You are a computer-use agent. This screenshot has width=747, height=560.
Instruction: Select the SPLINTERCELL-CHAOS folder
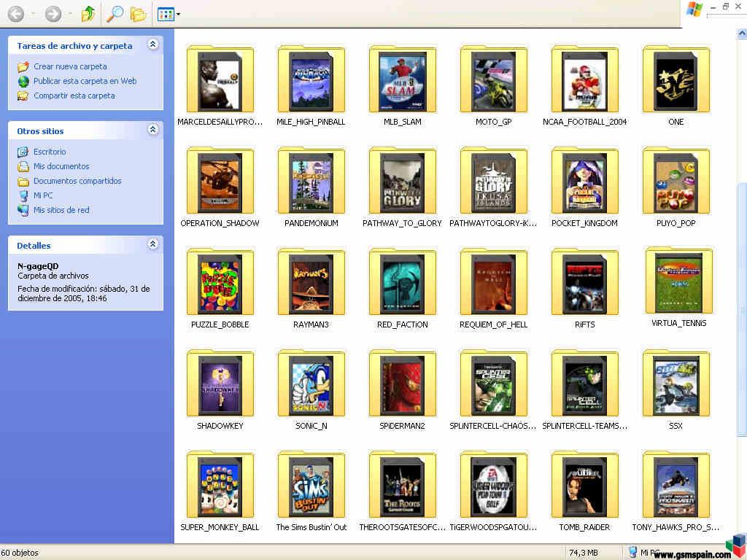click(x=494, y=390)
